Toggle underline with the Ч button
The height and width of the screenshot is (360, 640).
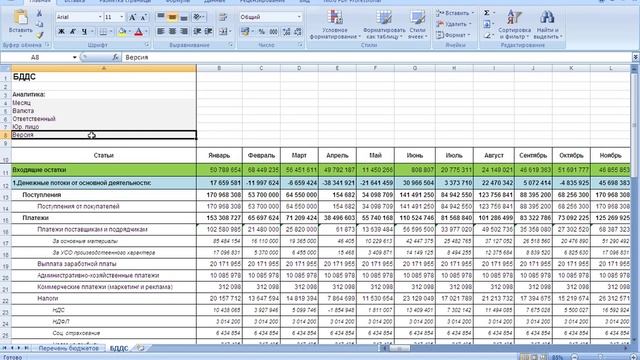84,31
